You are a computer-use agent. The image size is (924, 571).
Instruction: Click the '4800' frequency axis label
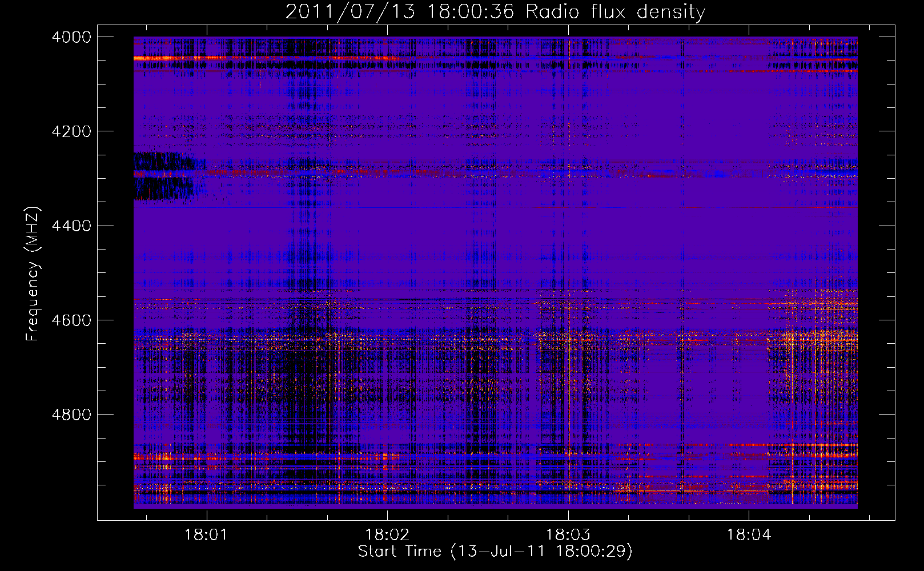pyautogui.click(x=71, y=414)
